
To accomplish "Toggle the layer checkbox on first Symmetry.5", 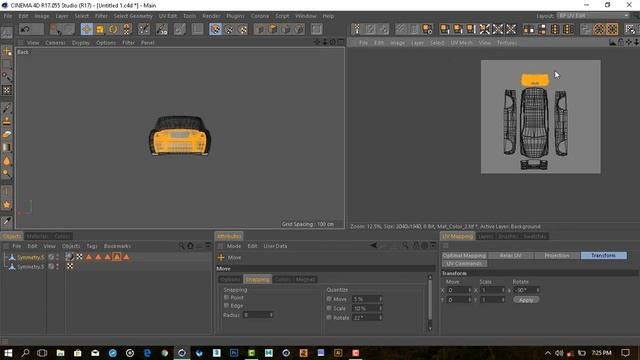I will 51,257.
